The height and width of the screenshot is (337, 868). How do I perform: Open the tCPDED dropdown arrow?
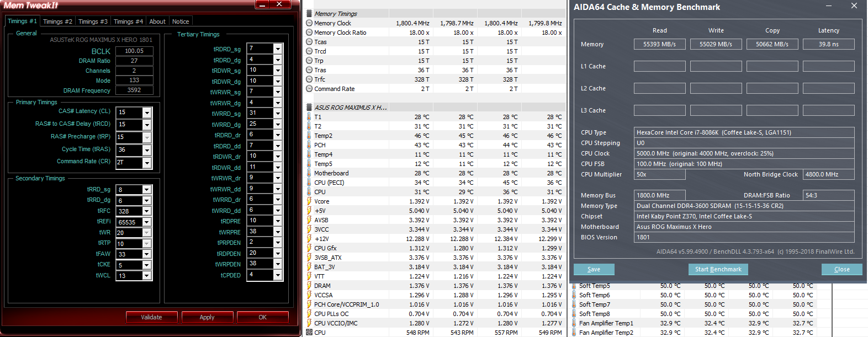(278, 275)
